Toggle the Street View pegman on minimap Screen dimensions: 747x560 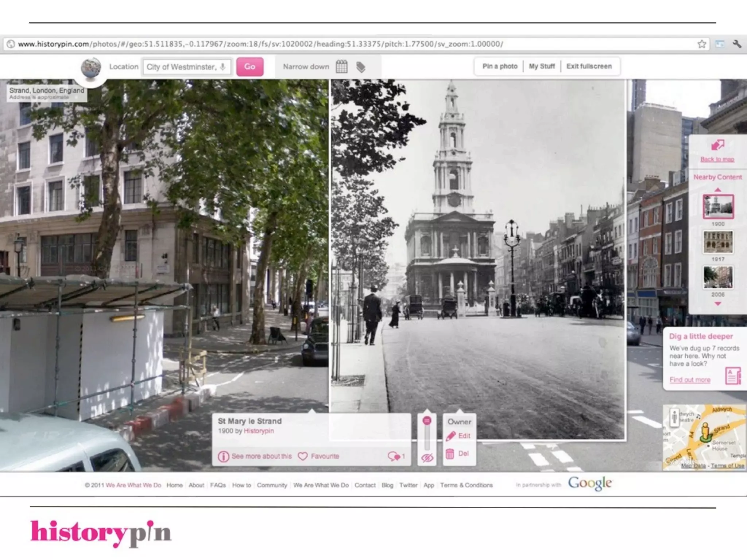tap(674, 417)
